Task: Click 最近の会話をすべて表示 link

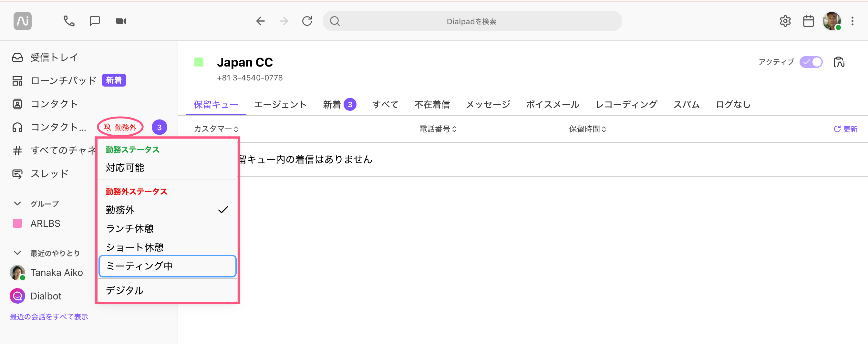Action: (49, 317)
